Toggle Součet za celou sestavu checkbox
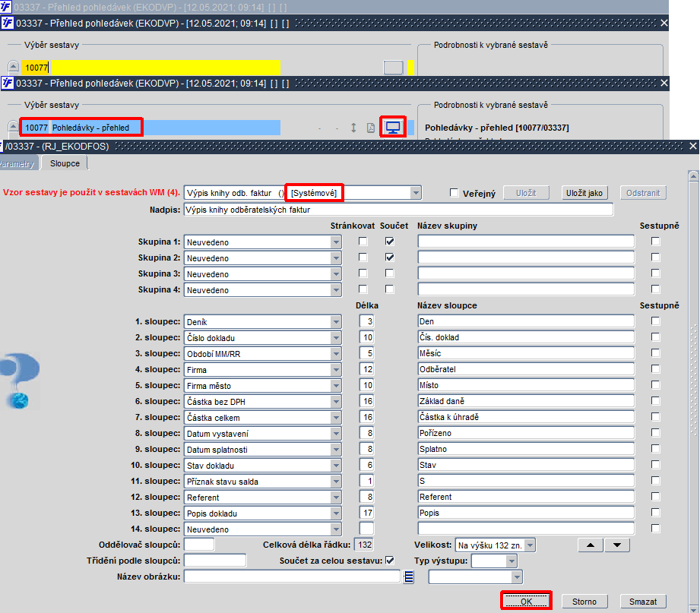The width and height of the screenshot is (700, 613). (x=390, y=561)
